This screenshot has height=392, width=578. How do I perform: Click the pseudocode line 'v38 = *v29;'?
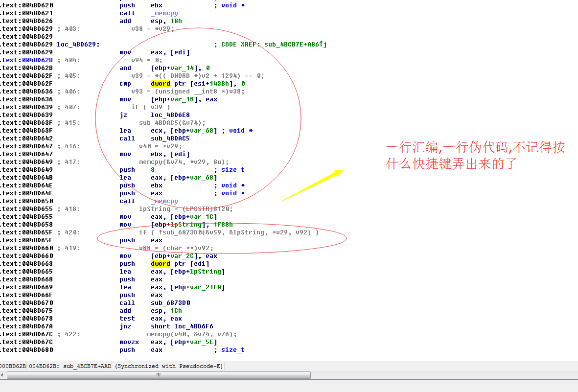click(x=153, y=29)
